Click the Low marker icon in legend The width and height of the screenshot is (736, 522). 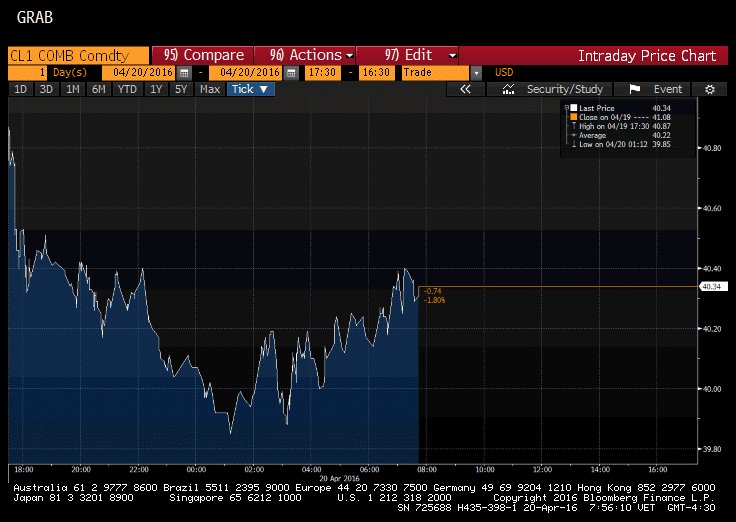(x=572, y=144)
